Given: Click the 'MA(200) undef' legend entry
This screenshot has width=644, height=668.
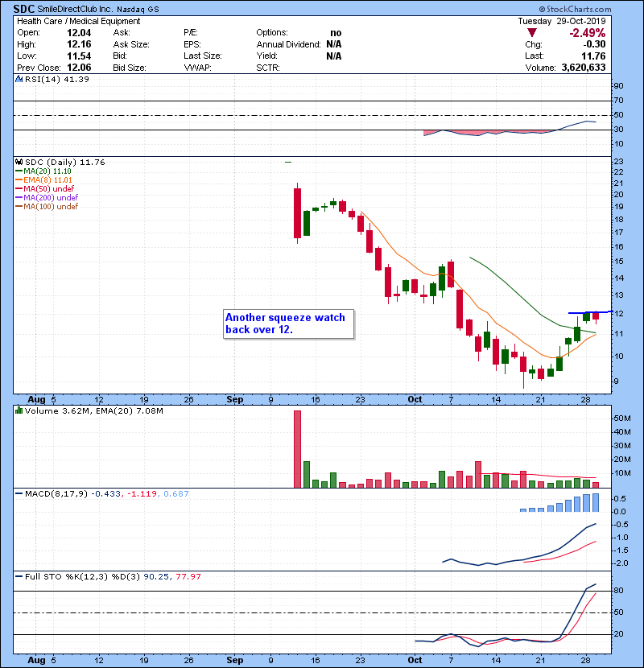Looking at the screenshot, I should point(47,198).
